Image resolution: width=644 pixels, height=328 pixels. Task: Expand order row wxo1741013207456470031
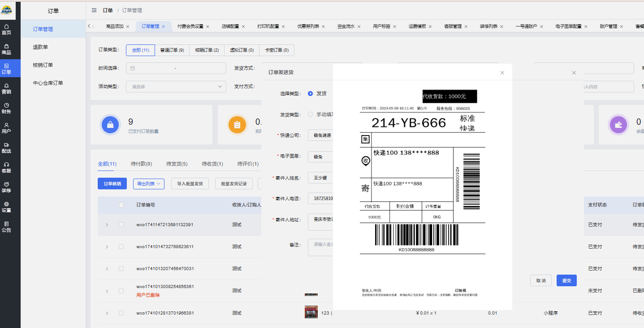pos(107,269)
